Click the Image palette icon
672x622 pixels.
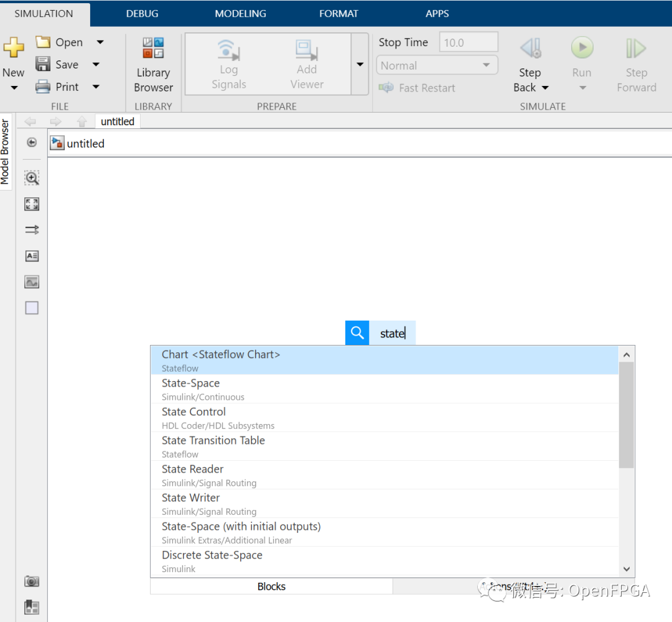(32, 282)
